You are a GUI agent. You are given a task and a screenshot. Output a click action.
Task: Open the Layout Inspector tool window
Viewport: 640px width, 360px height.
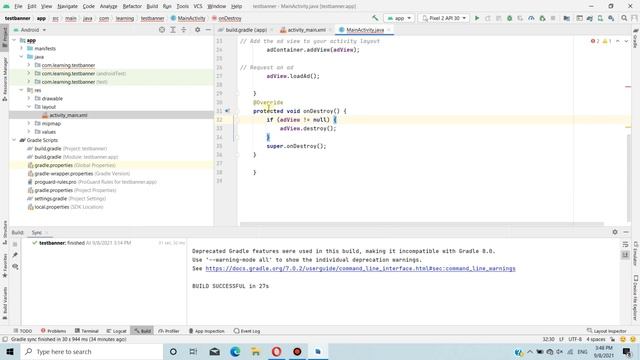[607, 331]
